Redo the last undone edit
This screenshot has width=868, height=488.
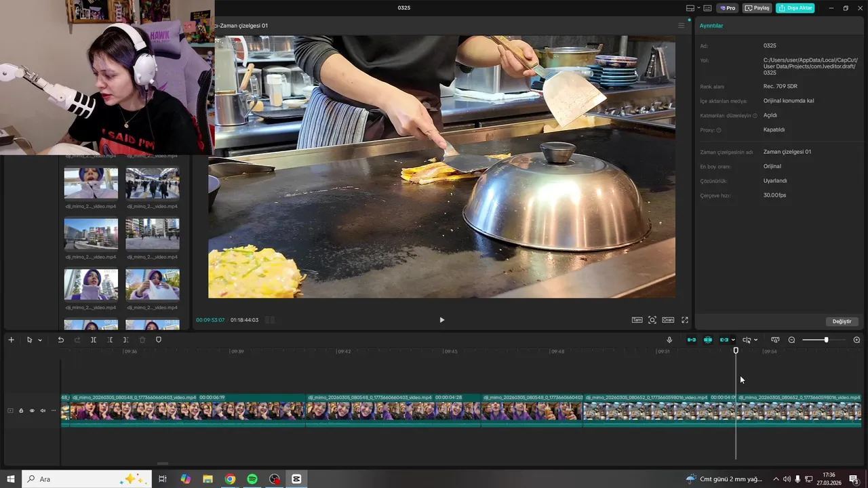(x=77, y=340)
